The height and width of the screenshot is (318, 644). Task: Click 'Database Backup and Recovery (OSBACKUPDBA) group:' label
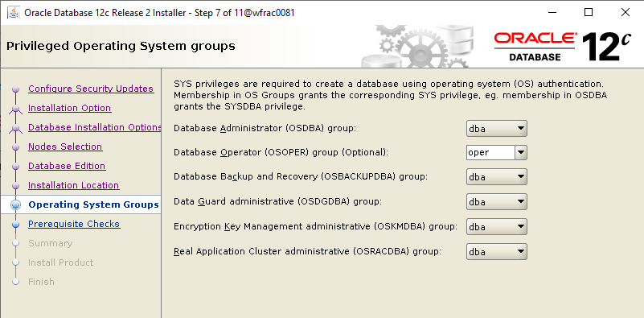(x=301, y=177)
